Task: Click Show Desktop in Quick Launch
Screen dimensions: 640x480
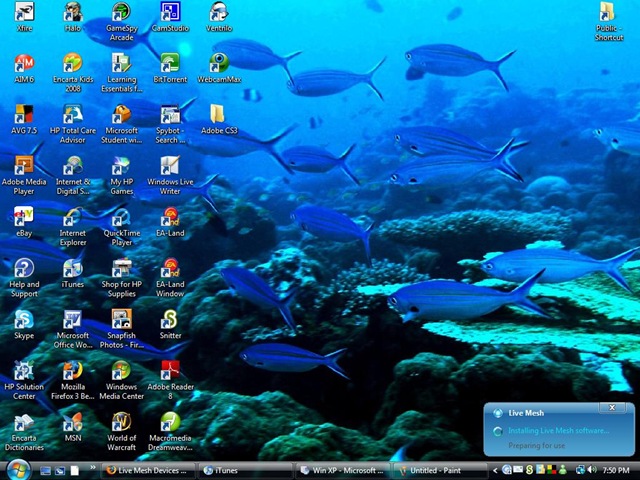Action: pos(45,471)
